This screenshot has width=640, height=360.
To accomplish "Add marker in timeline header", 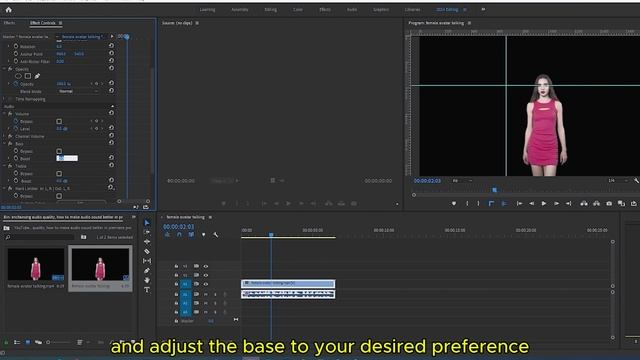I will [x=203, y=235].
